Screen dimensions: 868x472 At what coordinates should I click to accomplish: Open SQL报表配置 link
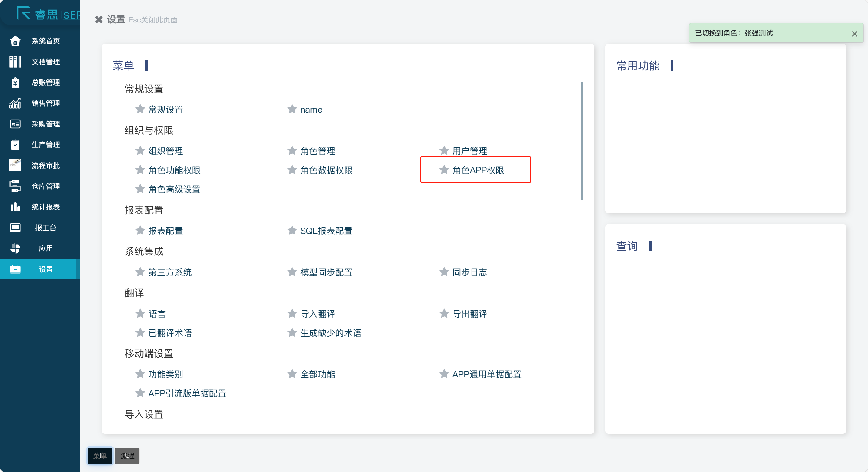[326, 231]
